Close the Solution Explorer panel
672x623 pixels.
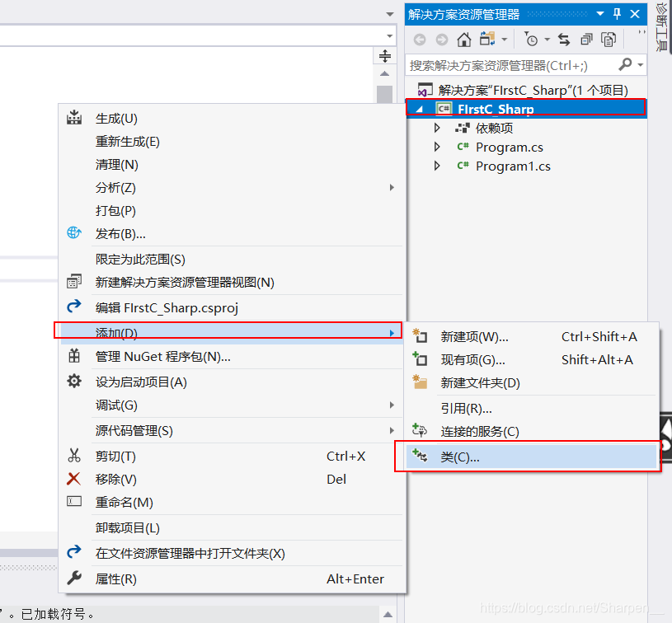pos(635,14)
